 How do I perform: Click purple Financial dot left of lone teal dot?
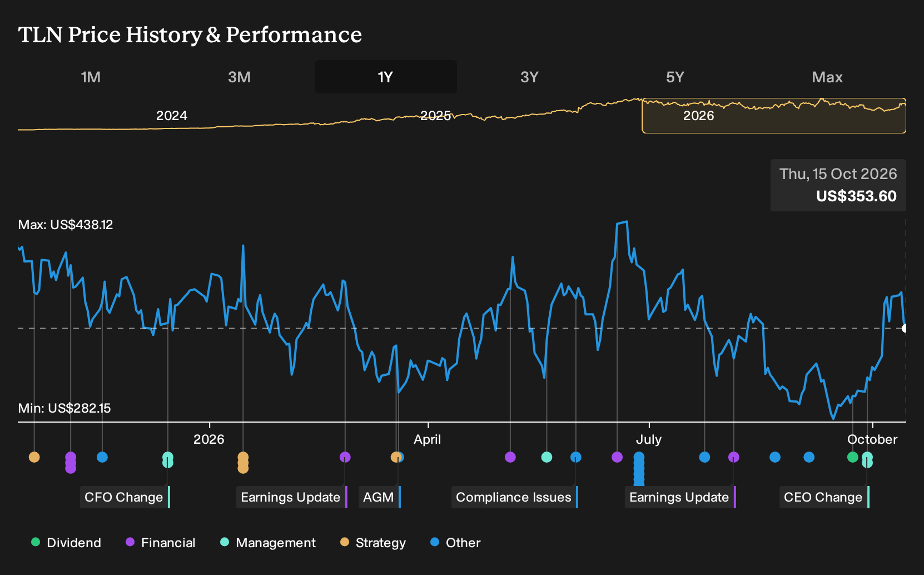click(x=510, y=457)
